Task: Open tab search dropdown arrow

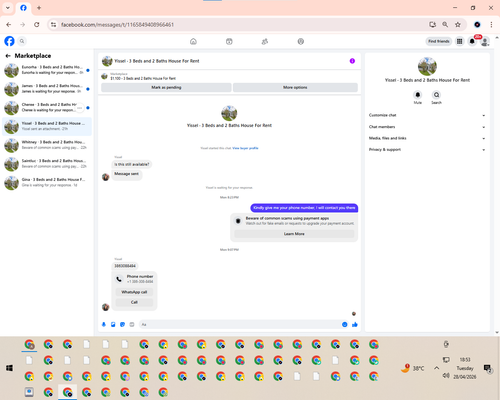Action: point(8,8)
